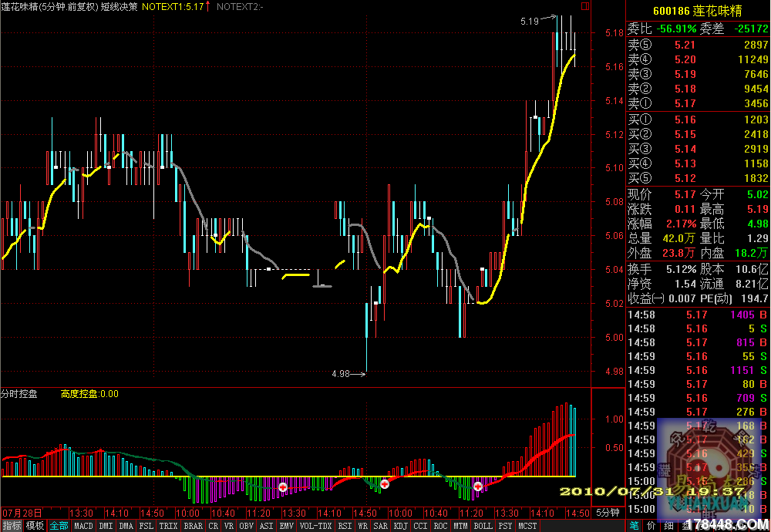Select the BOLL indicator
Image resolution: width=771 pixels, height=532 pixels.
(483, 526)
